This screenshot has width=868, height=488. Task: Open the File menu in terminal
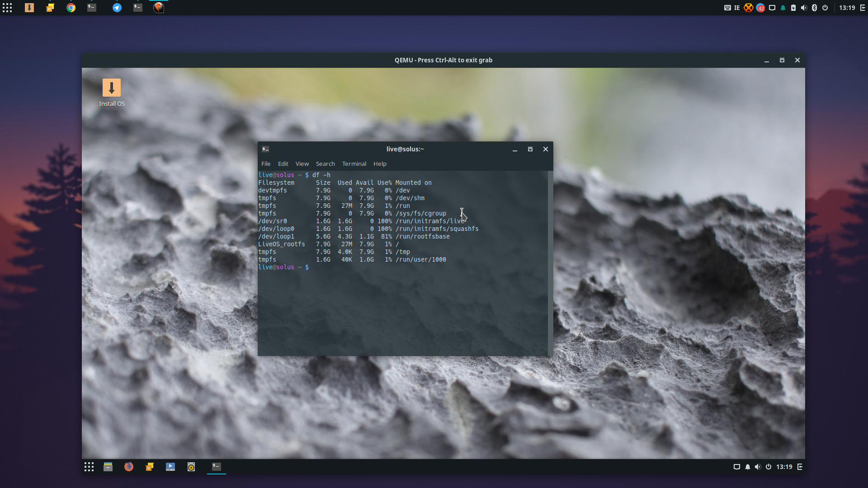coord(266,164)
